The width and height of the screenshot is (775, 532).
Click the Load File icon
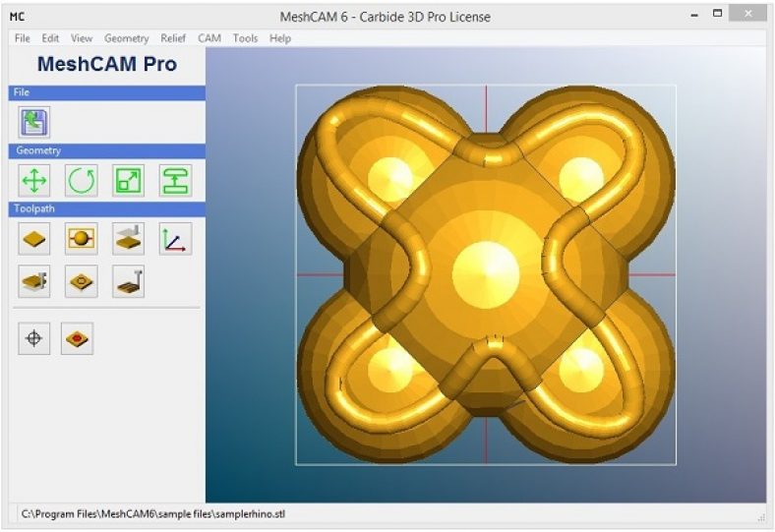click(x=34, y=122)
